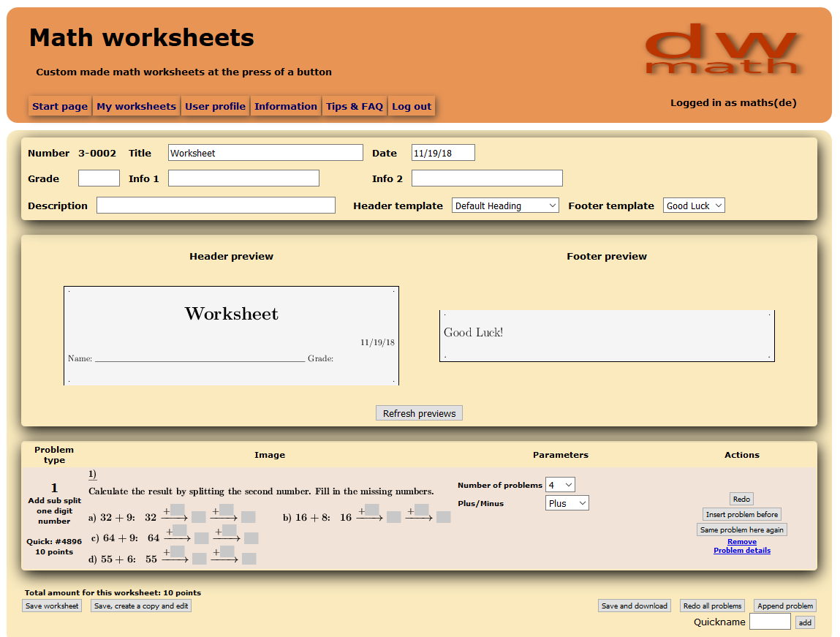Open the Footer template dropdown
Screen dimensions: 840x637
point(694,206)
